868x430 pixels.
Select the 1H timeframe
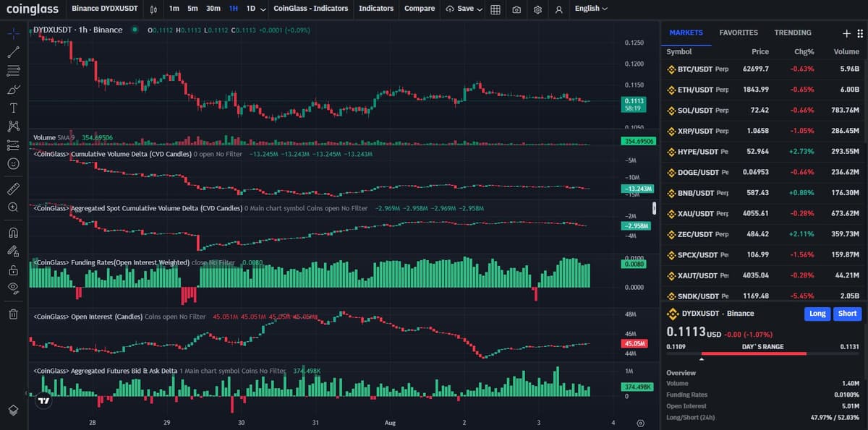pos(233,9)
